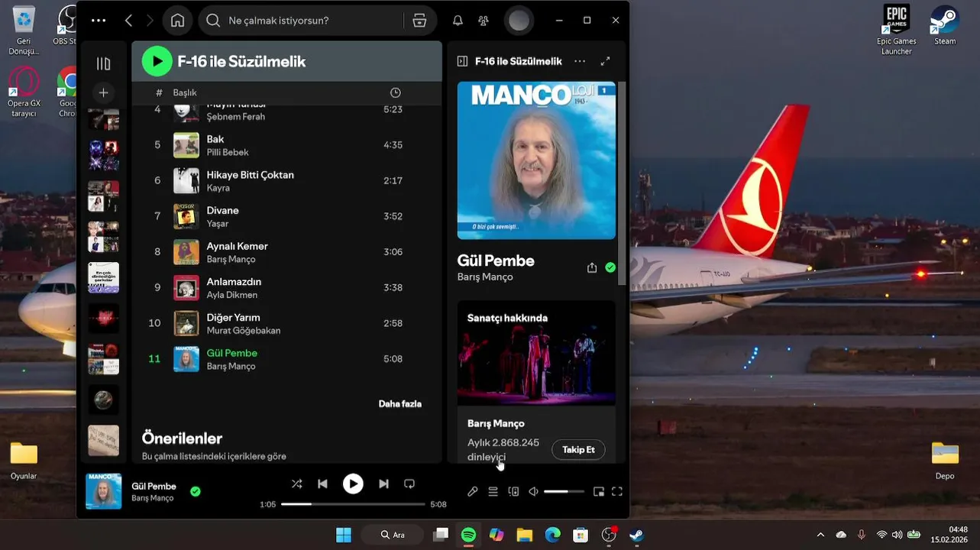Image resolution: width=980 pixels, height=550 pixels.
Task: Adjust the volume slider
Action: click(x=564, y=491)
